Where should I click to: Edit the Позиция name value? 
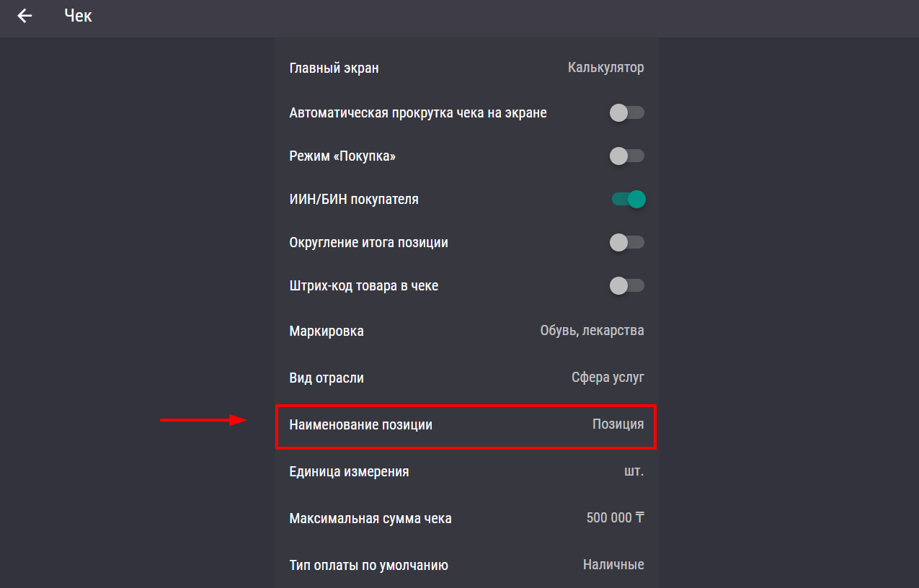pyautogui.click(x=618, y=424)
